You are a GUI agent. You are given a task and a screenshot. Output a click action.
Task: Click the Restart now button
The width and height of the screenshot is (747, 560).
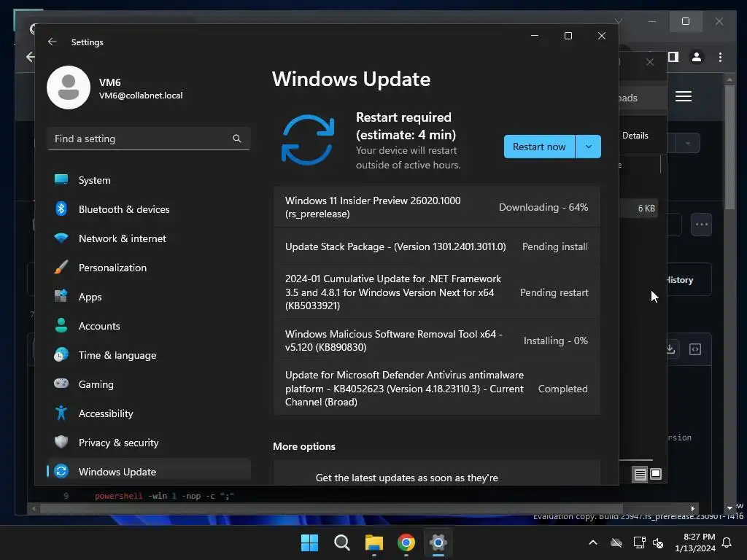coord(539,147)
